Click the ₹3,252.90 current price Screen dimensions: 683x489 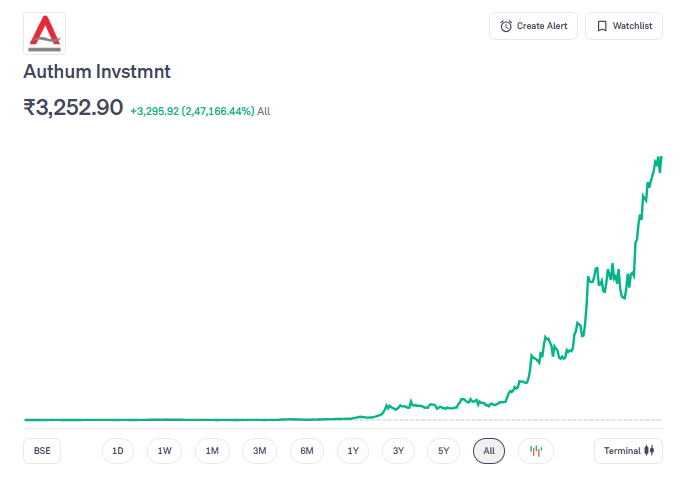point(73,108)
